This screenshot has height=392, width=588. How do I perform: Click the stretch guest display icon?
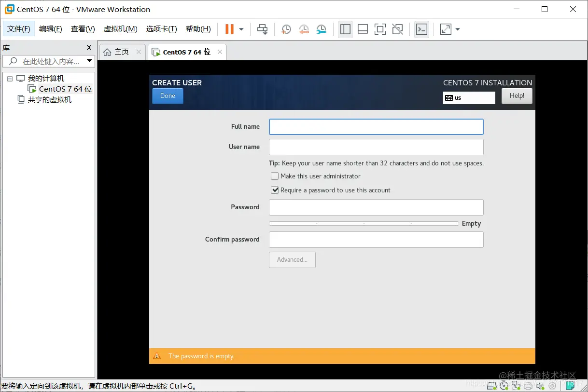coord(446,29)
